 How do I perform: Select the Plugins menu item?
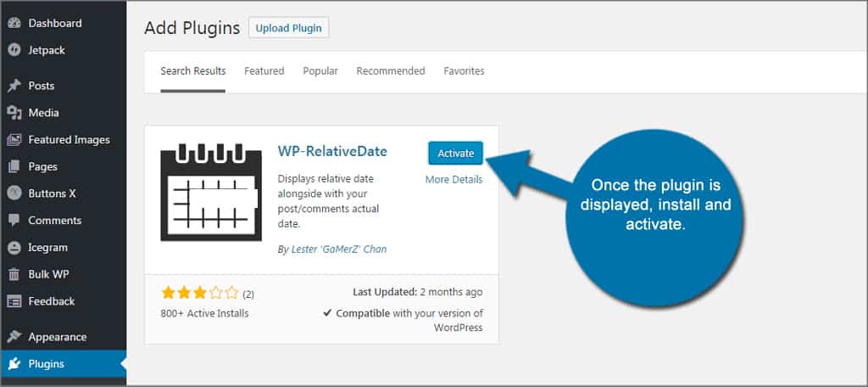(x=63, y=364)
